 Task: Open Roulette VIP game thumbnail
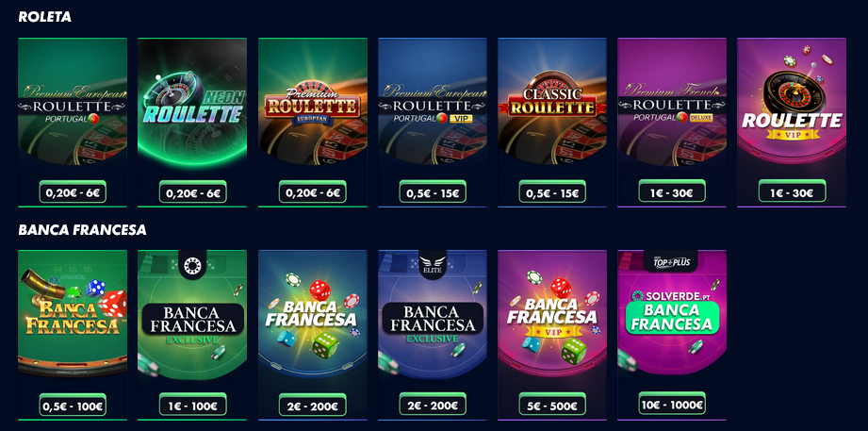point(792,123)
